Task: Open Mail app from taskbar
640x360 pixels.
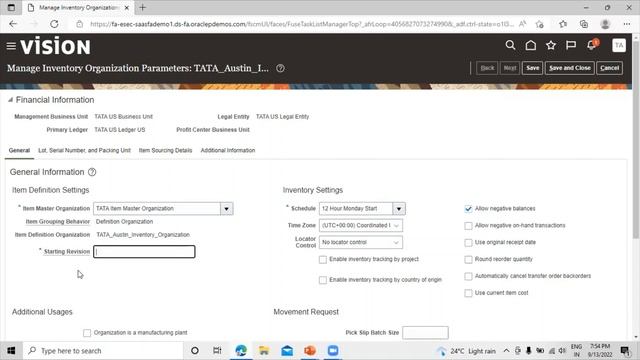Action: tap(287, 351)
